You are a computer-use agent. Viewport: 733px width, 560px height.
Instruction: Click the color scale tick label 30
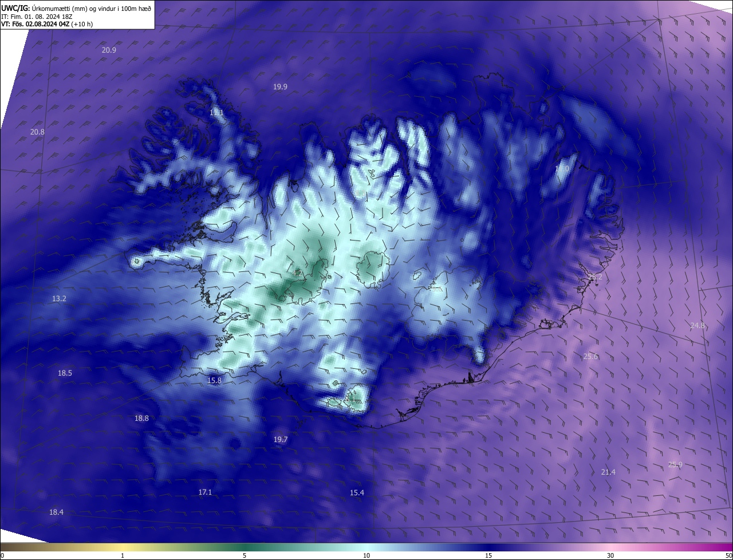coord(610,555)
